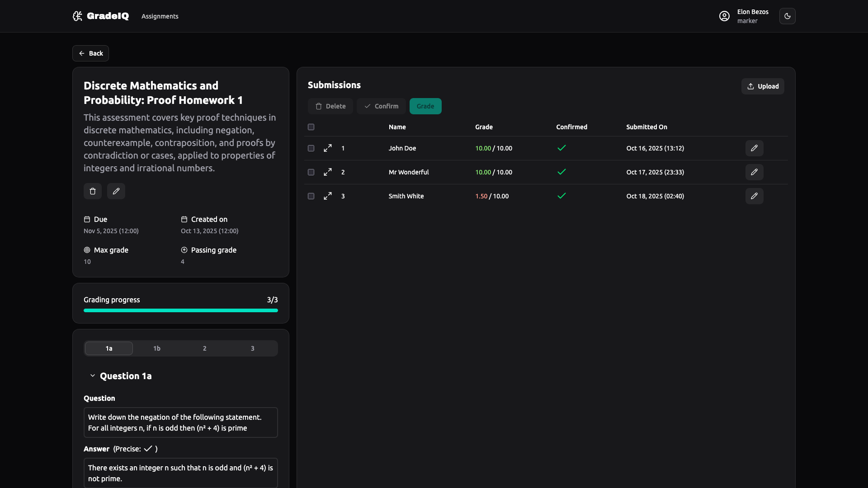
Task: Click the assignment pencil edit icon
Action: [116, 191]
